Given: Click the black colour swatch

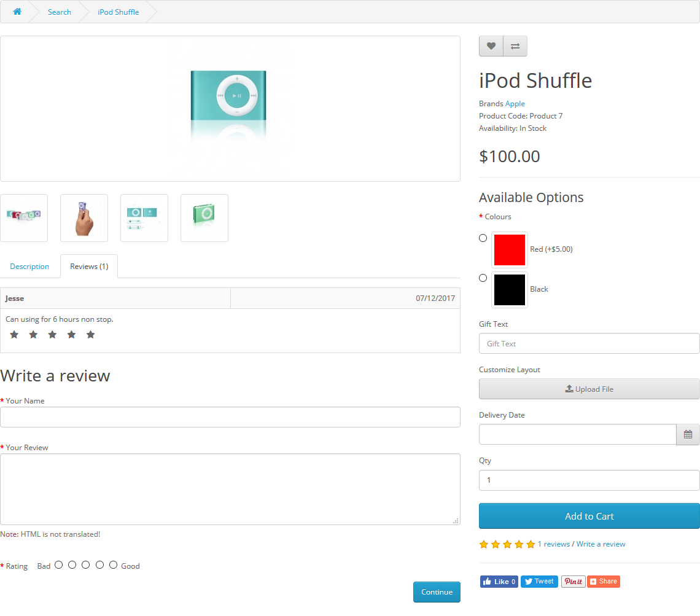Looking at the screenshot, I should click(x=510, y=290).
